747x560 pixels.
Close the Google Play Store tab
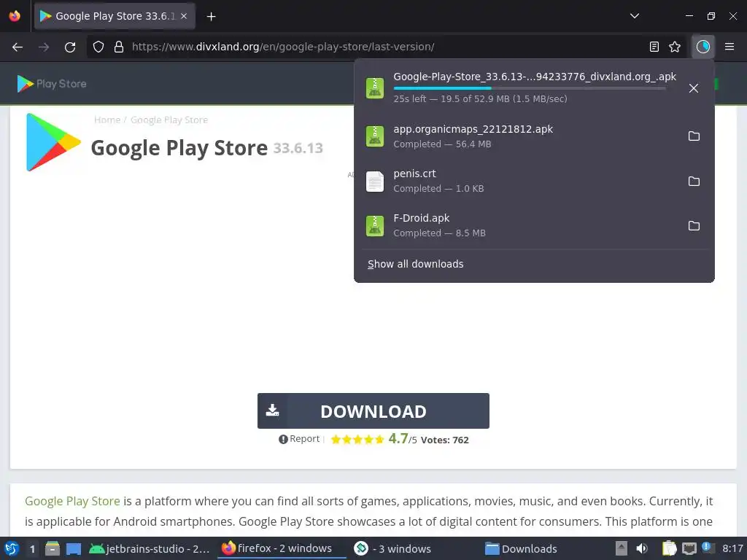pos(184,16)
